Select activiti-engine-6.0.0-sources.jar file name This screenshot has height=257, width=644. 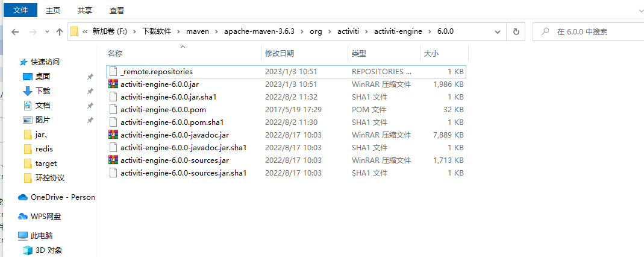[175, 160]
